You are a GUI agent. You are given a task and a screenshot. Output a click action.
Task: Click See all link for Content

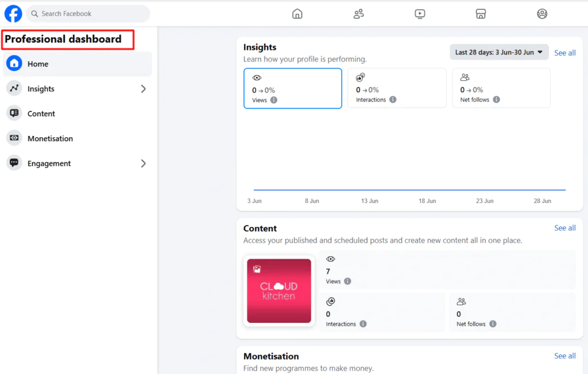click(x=565, y=228)
